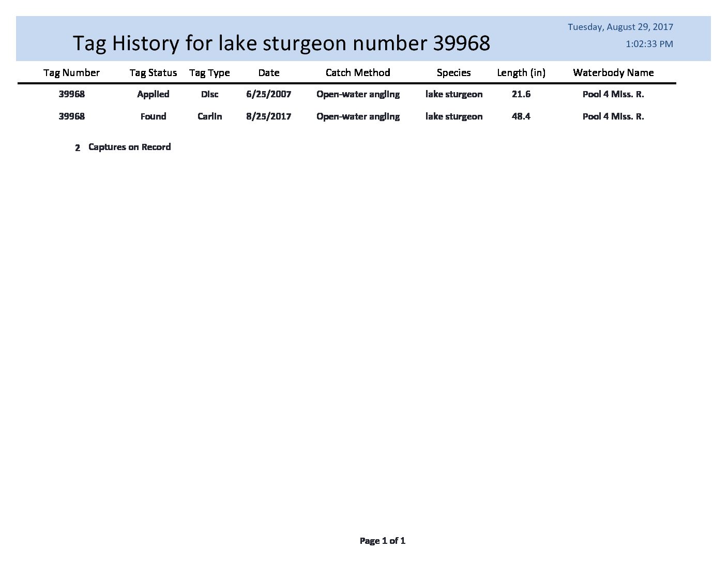Click 'Pool 4 Miss. R.' in the Disc row
728x563 pixels.
pos(613,94)
